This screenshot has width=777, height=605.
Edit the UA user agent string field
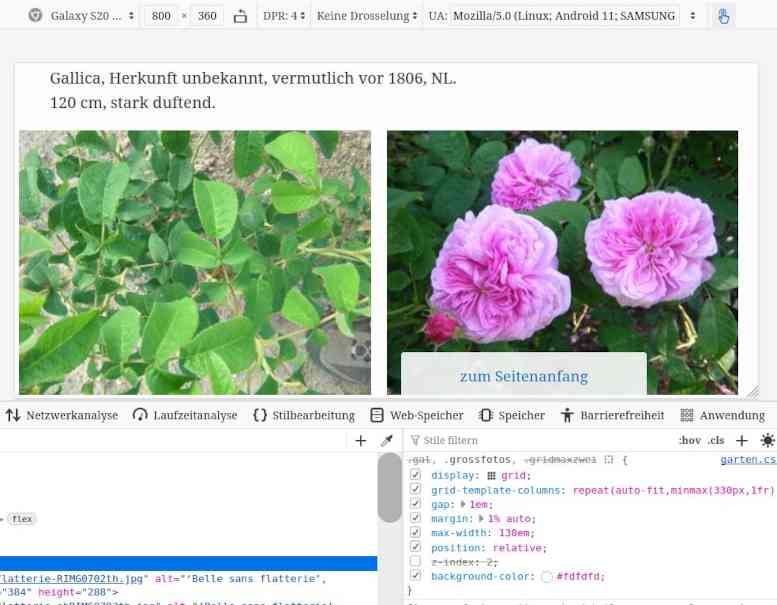(564, 16)
